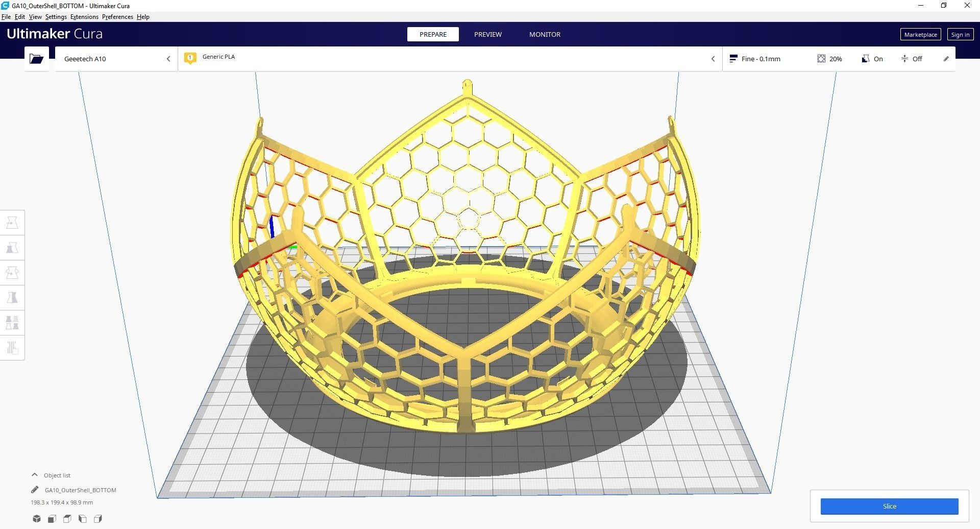This screenshot has width=980, height=529.
Task: Switch to the PREPARE stage tab
Action: coord(433,34)
